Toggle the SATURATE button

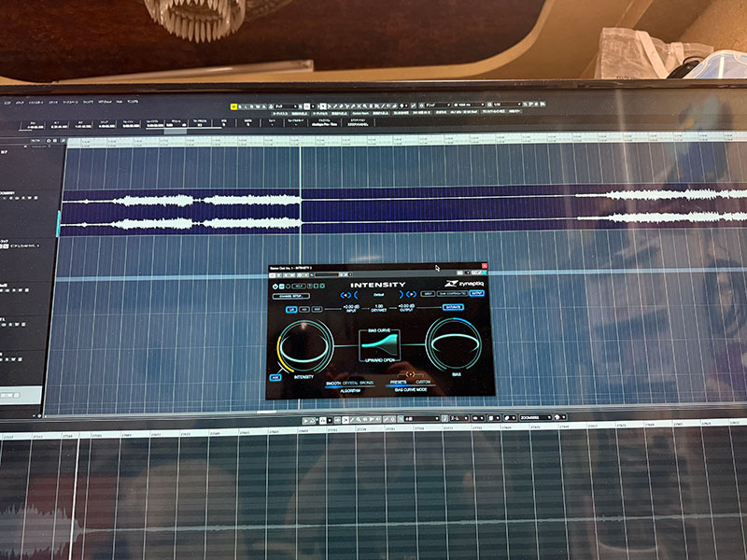(453, 307)
